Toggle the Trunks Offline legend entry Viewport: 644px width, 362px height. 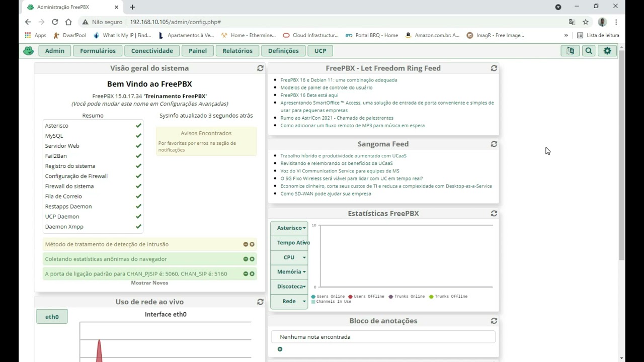448,297
